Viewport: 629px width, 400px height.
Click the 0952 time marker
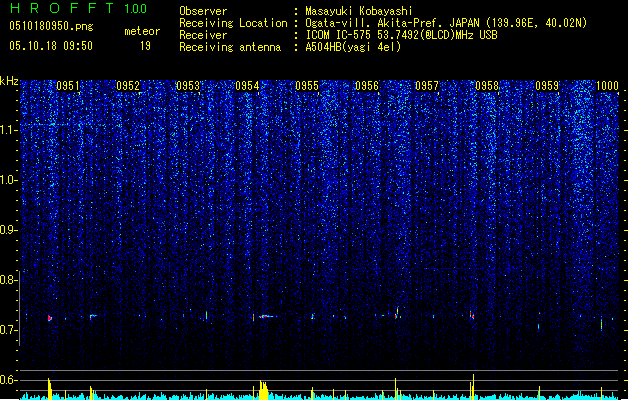coord(128,86)
